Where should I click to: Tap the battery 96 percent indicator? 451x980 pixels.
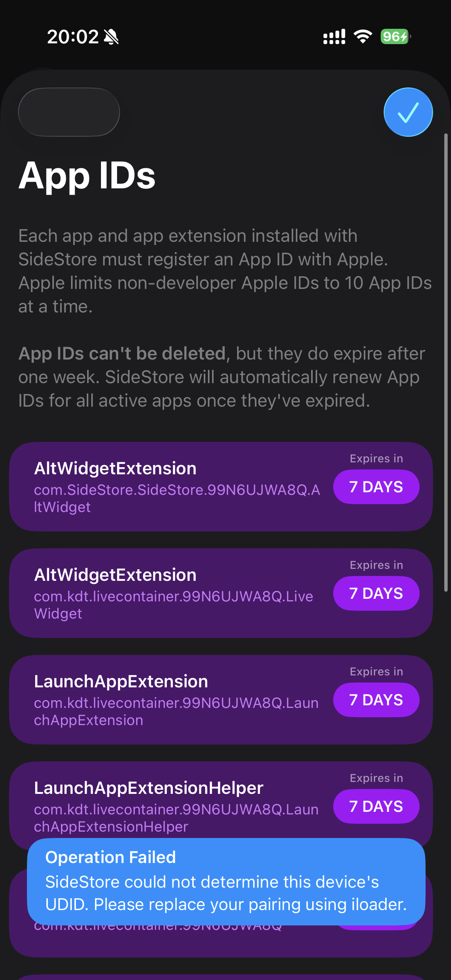pyautogui.click(x=396, y=37)
